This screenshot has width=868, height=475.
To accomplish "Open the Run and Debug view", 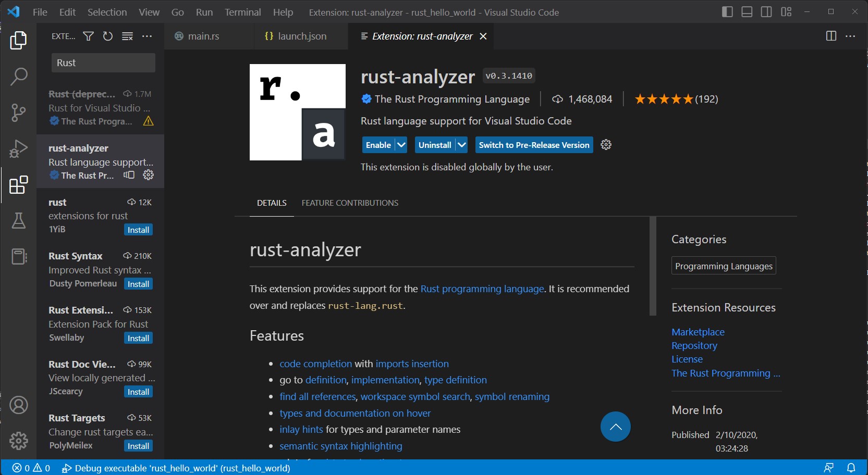I will [x=18, y=149].
